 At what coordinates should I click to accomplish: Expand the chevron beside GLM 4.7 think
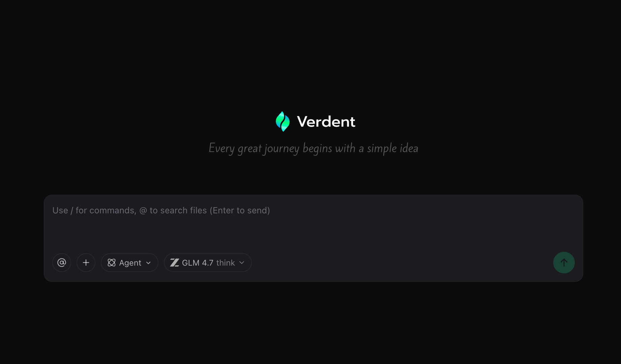tap(242, 263)
